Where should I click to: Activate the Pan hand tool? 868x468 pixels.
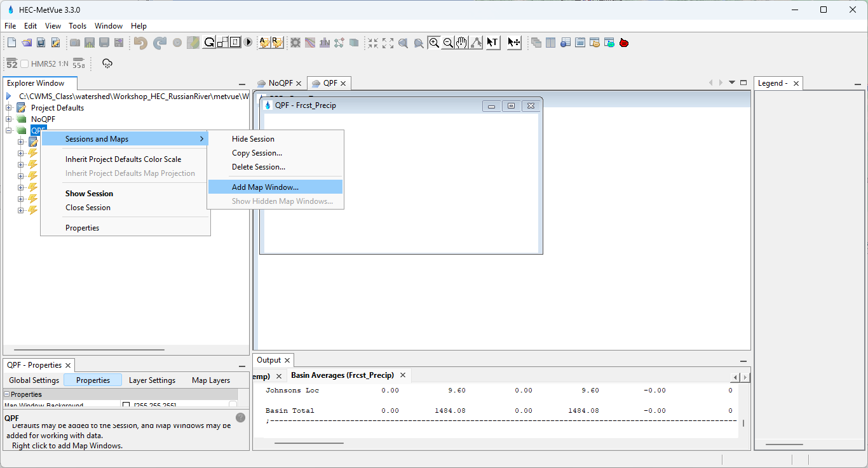(x=462, y=43)
